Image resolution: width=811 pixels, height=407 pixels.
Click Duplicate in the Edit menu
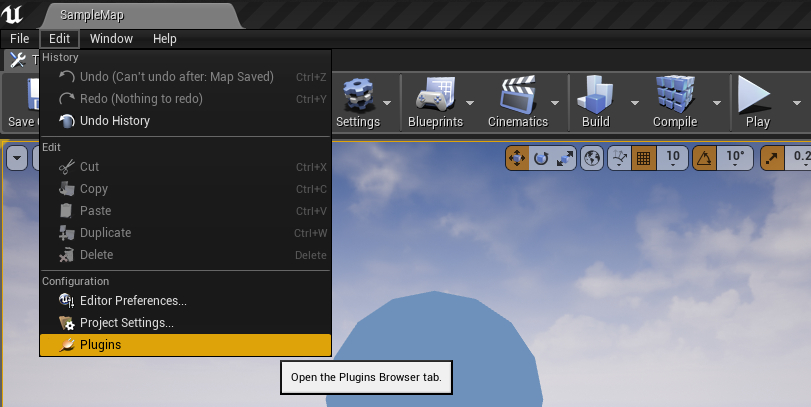[x=185, y=233]
